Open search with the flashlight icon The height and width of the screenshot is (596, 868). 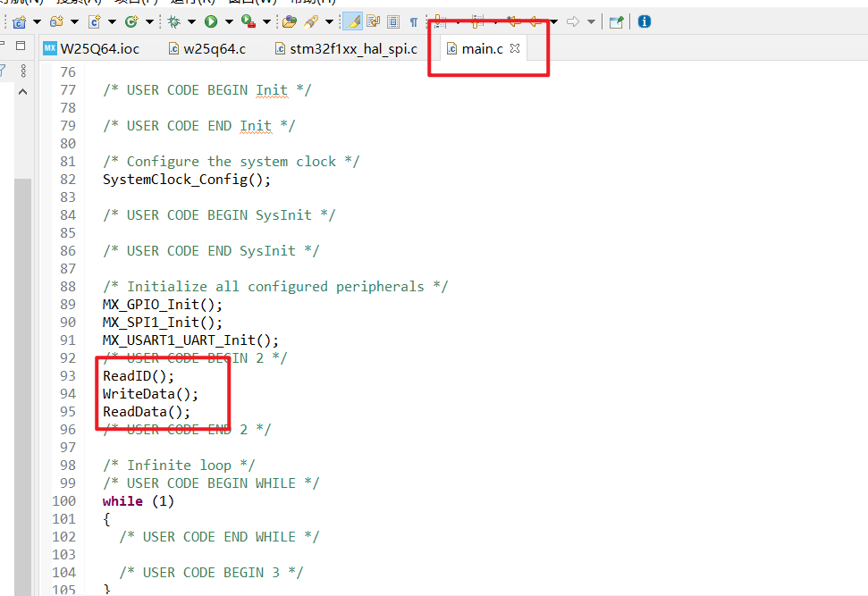coord(311,22)
